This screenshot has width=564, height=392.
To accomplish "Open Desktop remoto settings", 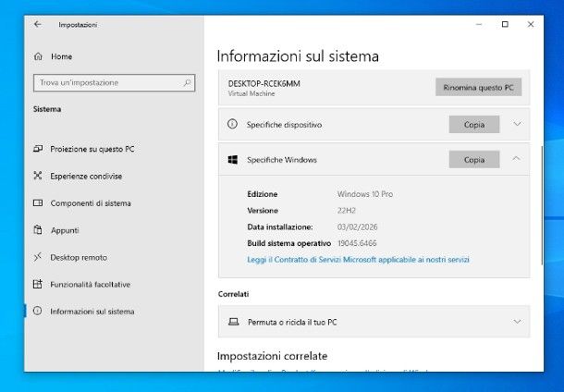I will (79, 258).
